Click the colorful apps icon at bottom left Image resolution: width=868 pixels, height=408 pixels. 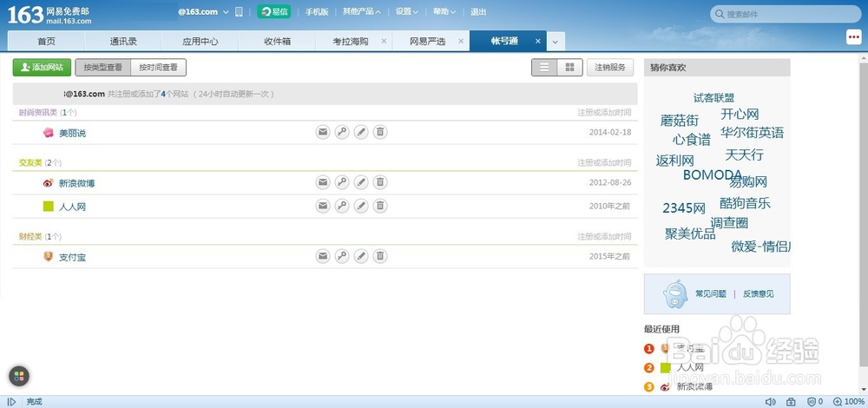click(x=19, y=377)
